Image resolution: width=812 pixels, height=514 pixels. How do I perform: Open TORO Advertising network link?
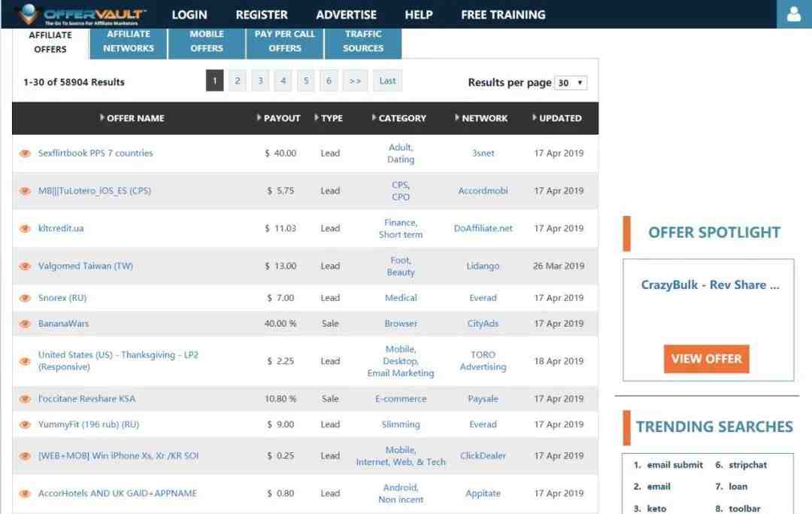point(483,361)
